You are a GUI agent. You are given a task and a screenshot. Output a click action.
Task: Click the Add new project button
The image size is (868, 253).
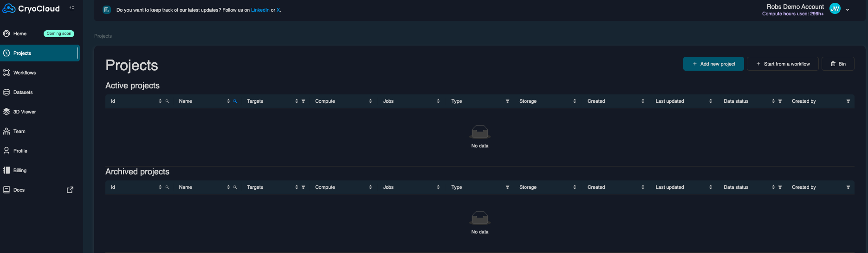tap(713, 64)
